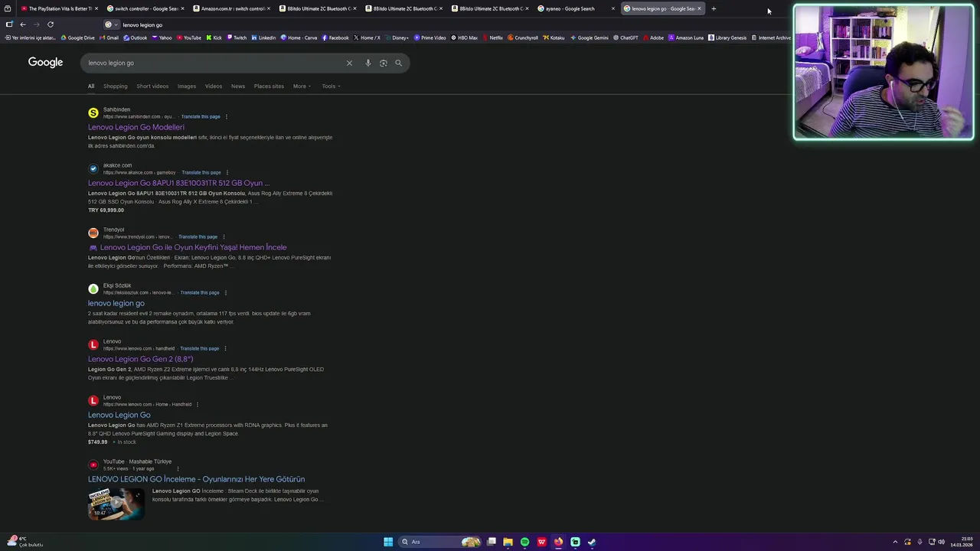Viewport: 980px width, 551px height.
Task: Open the Google Gemini bookmark
Action: point(590,37)
